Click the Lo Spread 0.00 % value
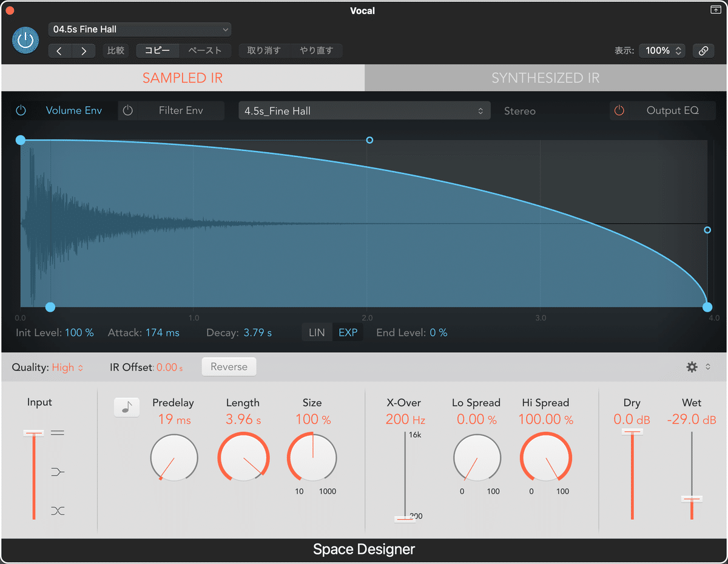The image size is (728, 564). pos(476,419)
